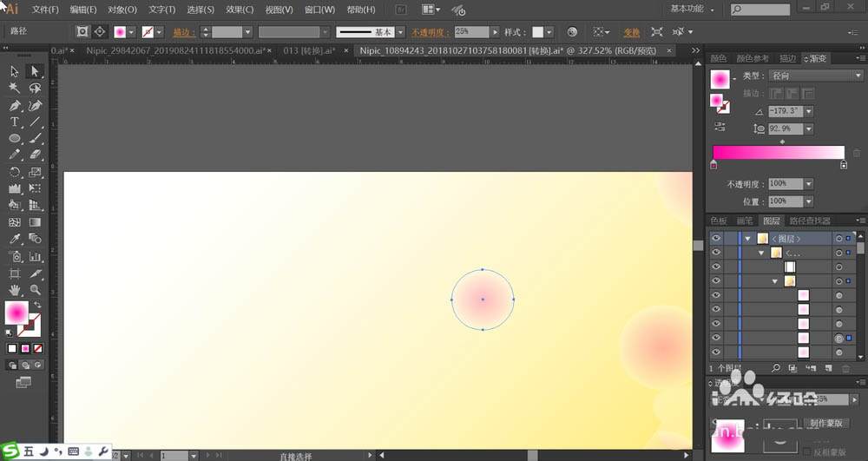This screenshot has width=868, height=461.
Task: Open gradient type dropdown showing 径向
Action: pos(816,76)
